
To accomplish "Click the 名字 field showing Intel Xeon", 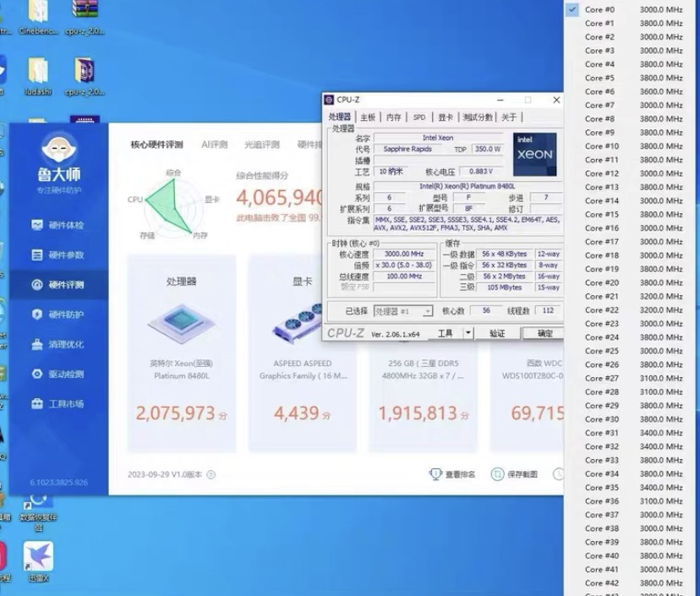I will click(438, 138).
